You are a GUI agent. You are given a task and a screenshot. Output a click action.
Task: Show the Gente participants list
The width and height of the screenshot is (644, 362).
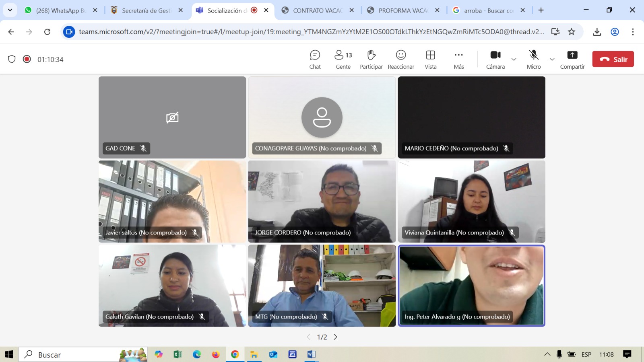[x=343, y=59]
